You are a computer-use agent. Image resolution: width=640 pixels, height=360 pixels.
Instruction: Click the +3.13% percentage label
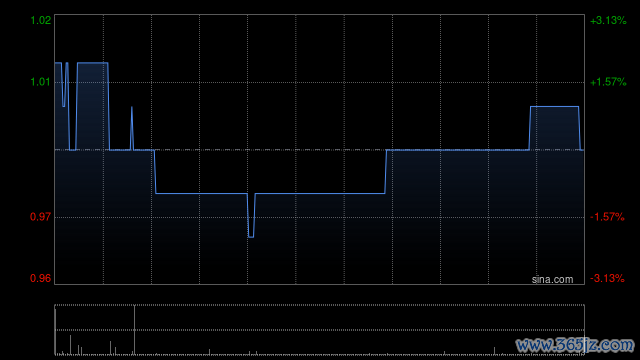(608, 20)
